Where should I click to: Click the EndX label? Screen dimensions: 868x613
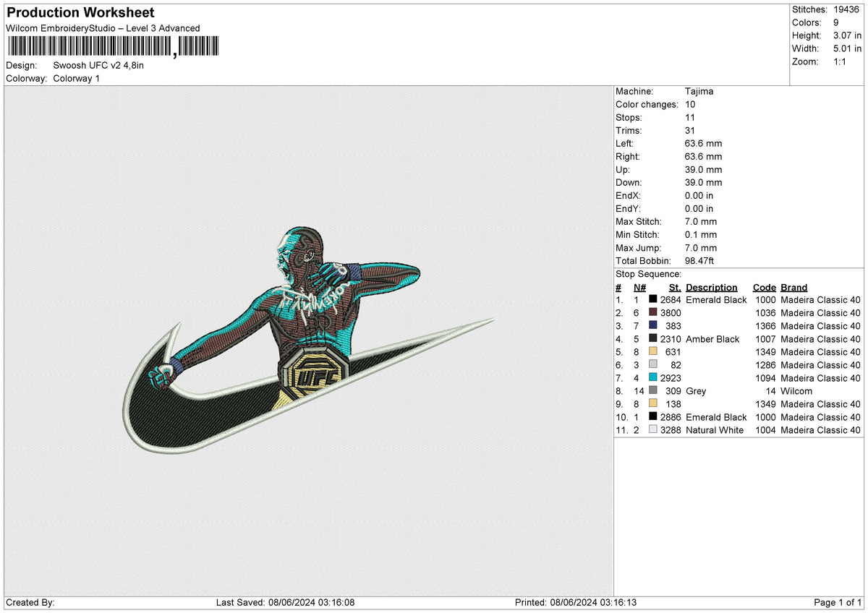pos(628,196)
